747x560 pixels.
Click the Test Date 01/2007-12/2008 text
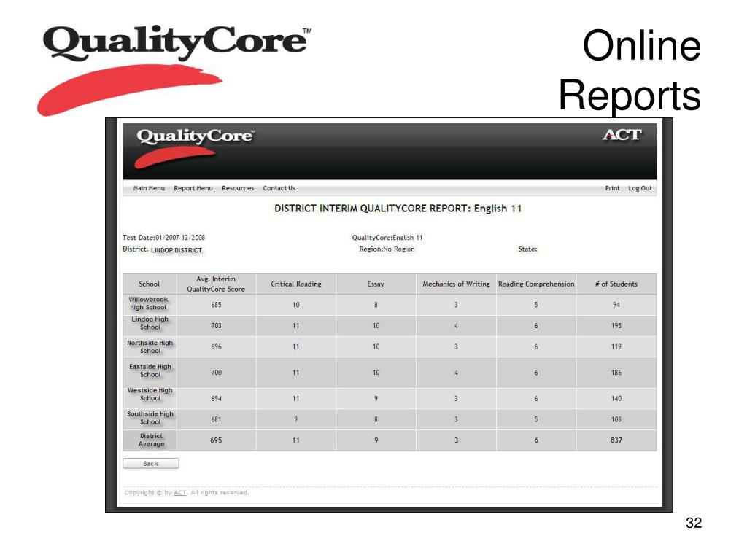[163, 237]
